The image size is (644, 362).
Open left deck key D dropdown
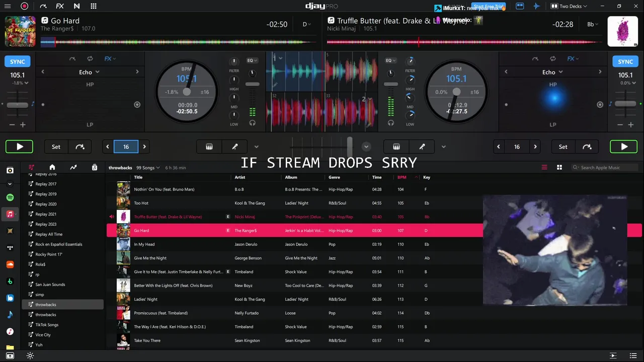click(x=307, y=24)
